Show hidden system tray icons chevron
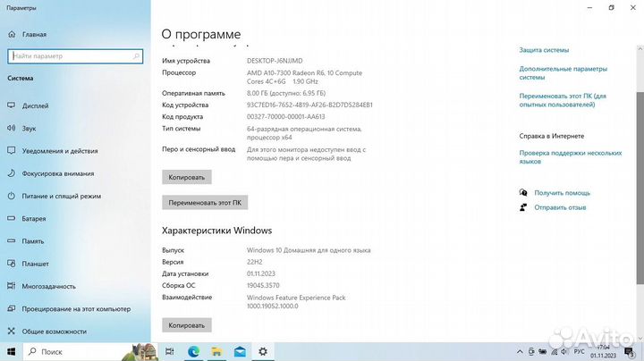Viewport: 644px width, 361px height. tap(520, 351)
